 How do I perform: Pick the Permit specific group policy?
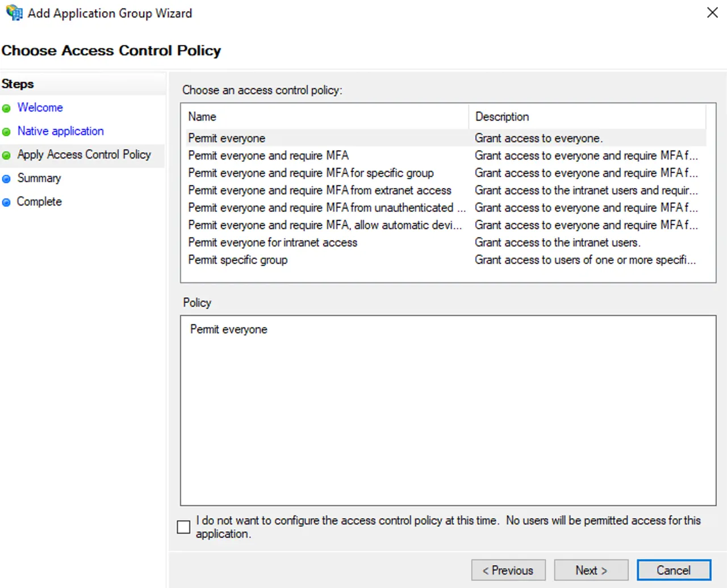446,260
